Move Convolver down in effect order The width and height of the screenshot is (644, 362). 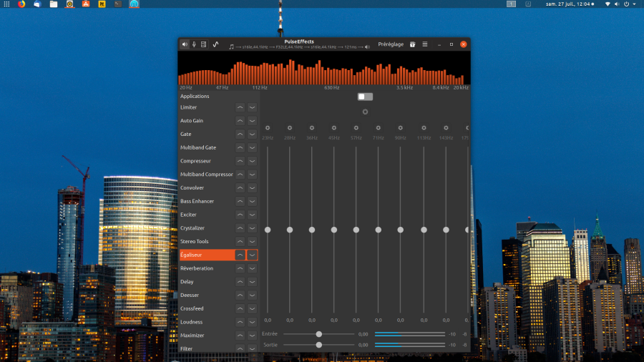tap(252, 188)
